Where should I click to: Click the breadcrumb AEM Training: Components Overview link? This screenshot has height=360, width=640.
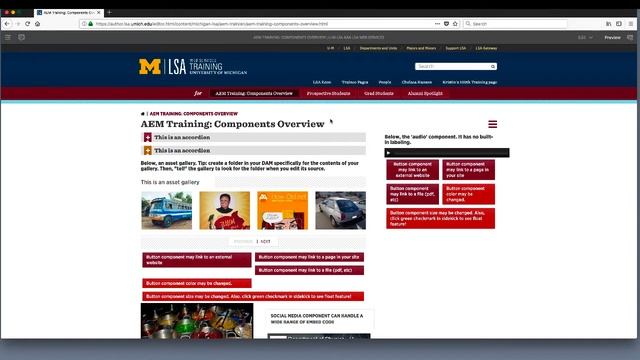coord(193,113)
